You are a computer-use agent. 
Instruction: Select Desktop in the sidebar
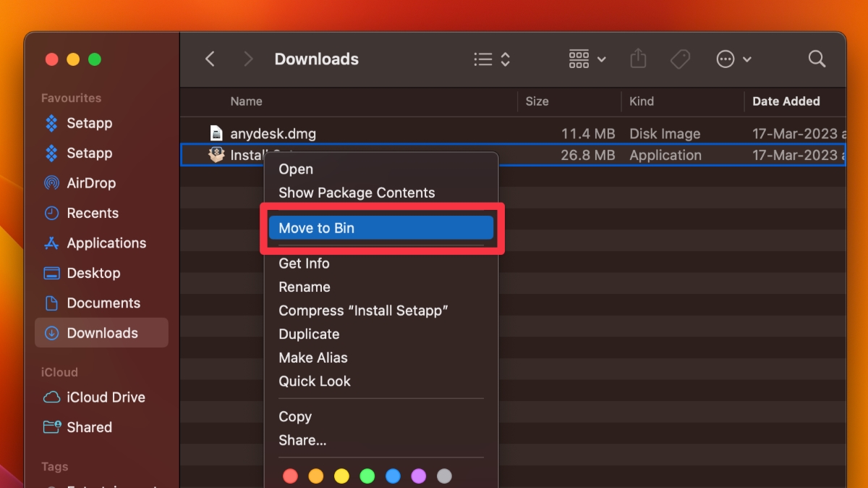[93, 273]
